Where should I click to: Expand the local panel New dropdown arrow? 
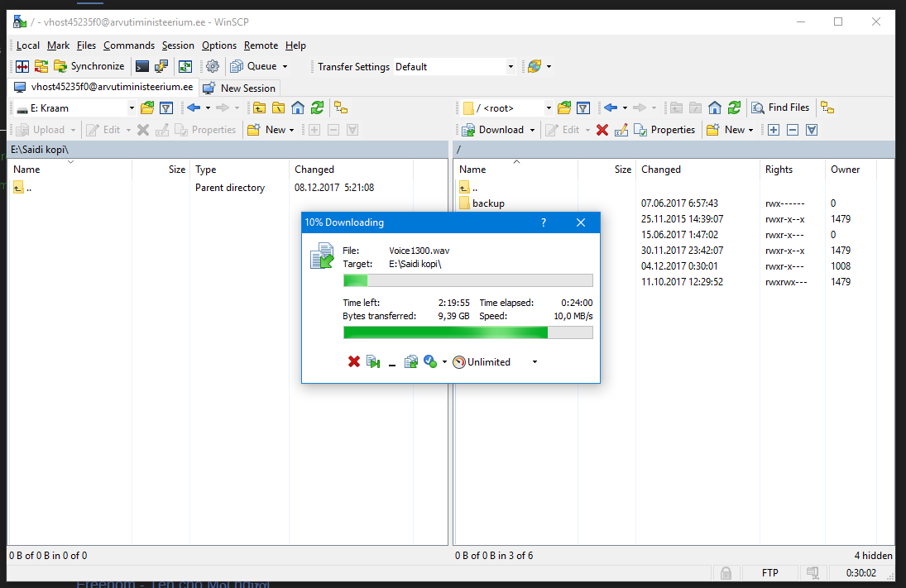click(292, 130)
